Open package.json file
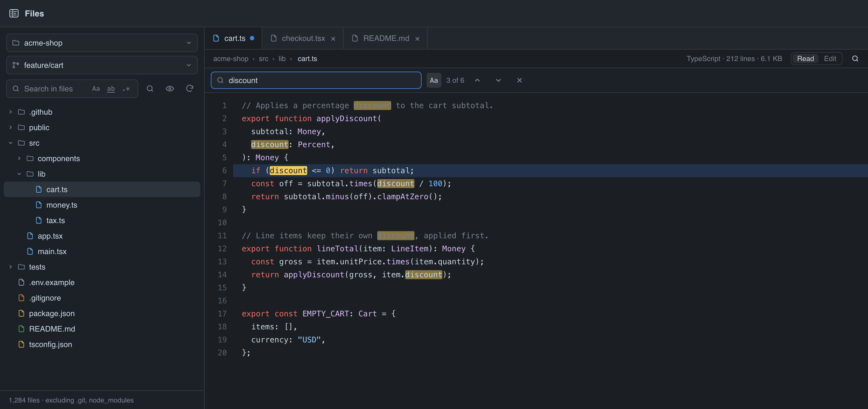868x409 pixels. (x=102, y=313)
